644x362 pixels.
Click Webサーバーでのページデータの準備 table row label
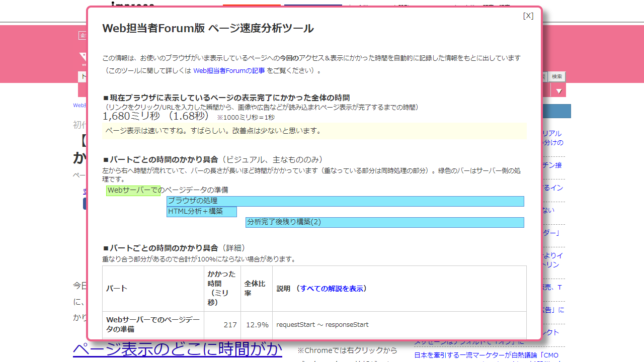click(153, 325)
